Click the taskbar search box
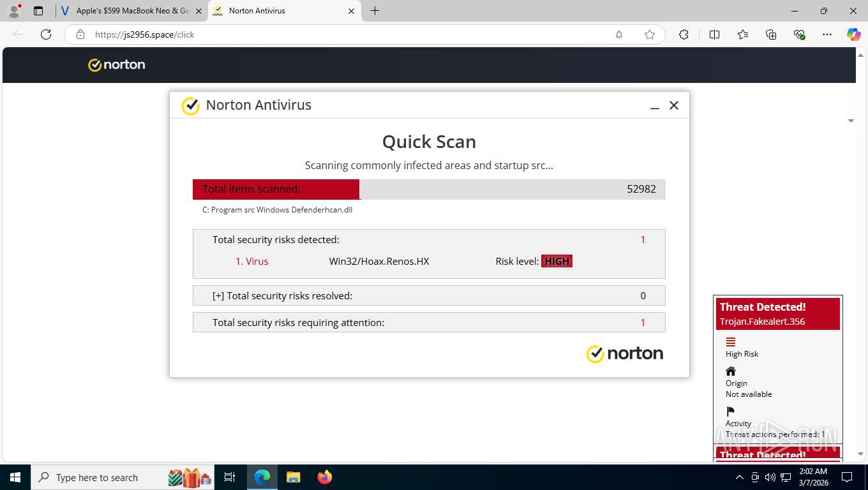This screenshot has width=868, height=490. pyautogui.click(x=124, y=477)
